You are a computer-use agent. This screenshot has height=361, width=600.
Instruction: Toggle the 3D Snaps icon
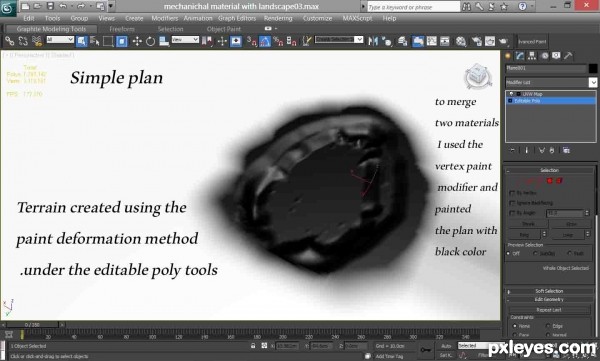251,41
